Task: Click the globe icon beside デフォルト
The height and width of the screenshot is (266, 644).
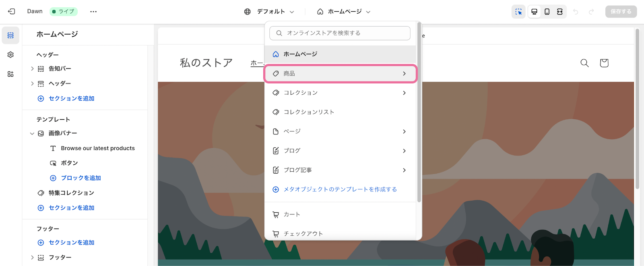Action: pyautogui.click(x=248, y=12)
